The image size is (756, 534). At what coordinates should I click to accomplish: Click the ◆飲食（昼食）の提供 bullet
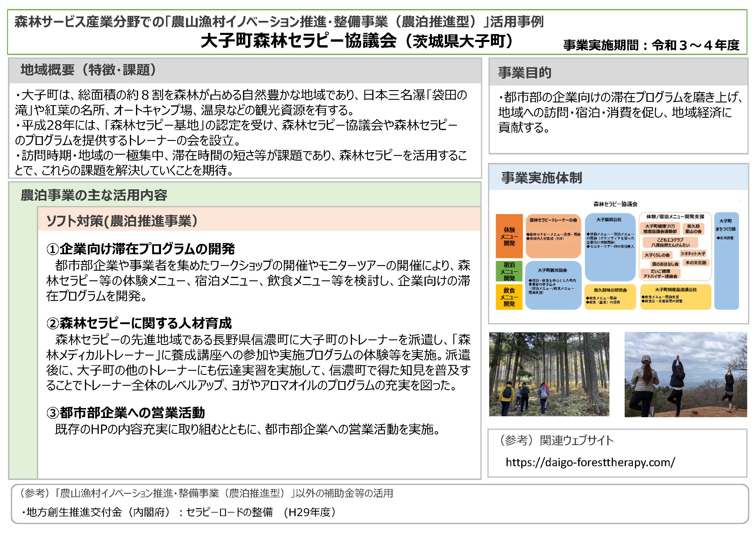[x=603, y=302]
